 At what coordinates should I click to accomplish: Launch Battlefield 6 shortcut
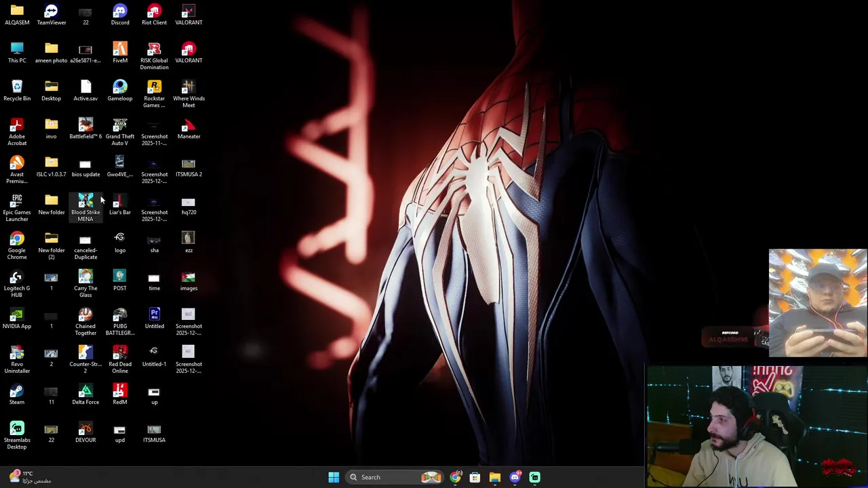[85, 128]
